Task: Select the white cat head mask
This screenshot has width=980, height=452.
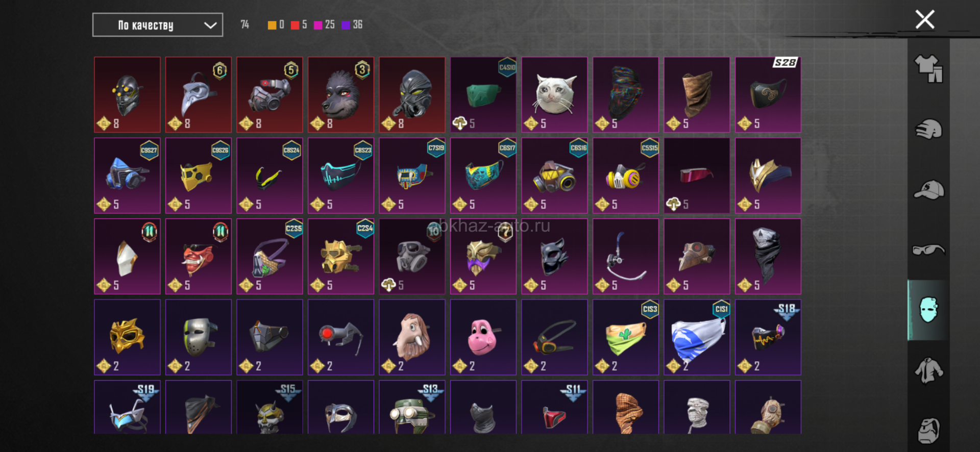Action: [554, 95]
